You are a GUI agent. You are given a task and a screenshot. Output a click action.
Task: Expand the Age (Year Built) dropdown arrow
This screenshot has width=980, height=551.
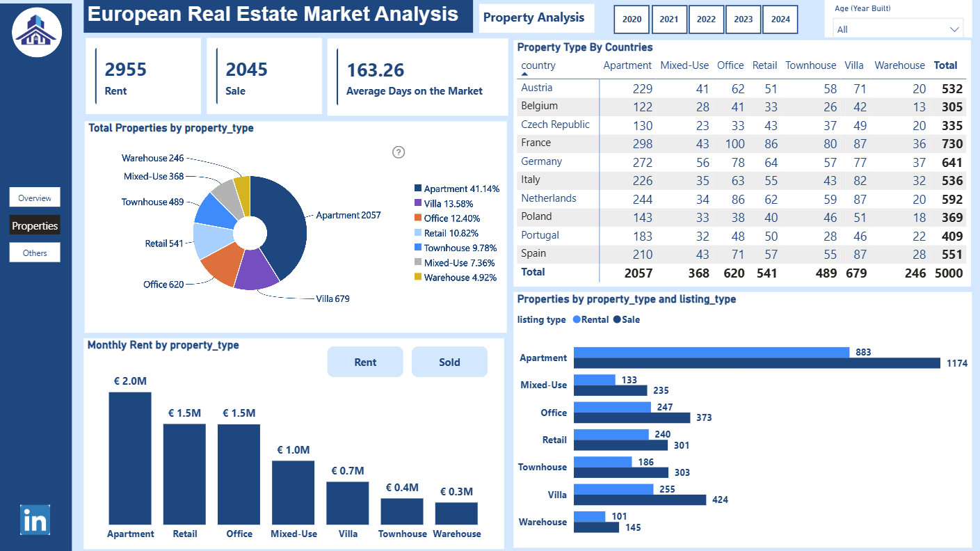coord(954,29)
